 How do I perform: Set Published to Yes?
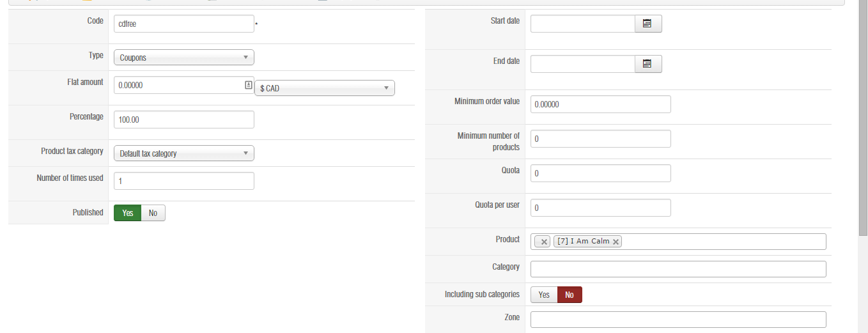click(x=128, y=213)
